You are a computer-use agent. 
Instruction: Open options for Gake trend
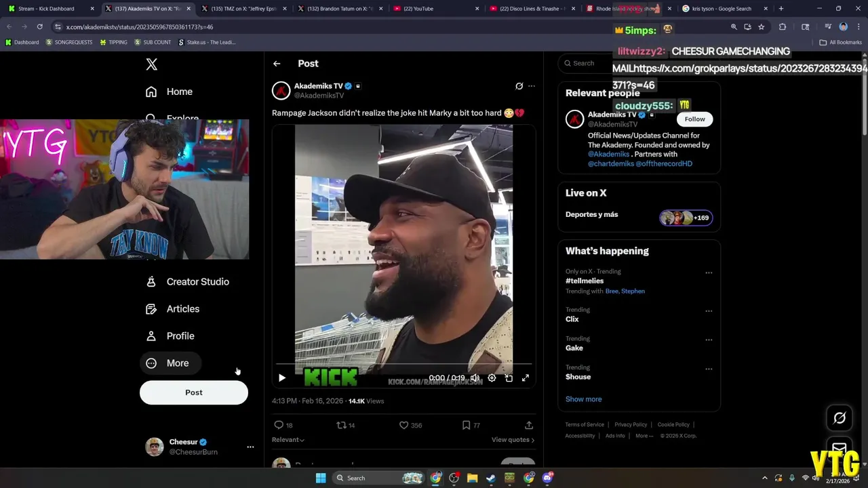coord(709,340)
